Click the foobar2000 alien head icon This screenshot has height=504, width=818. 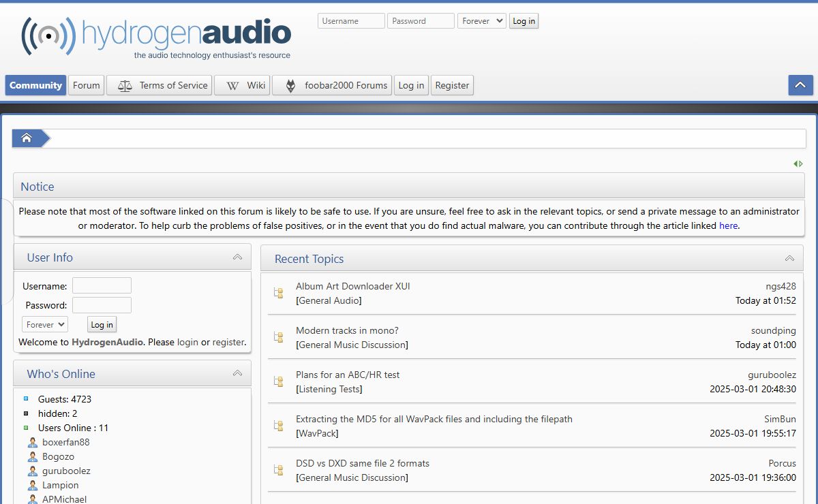(290, 86)
